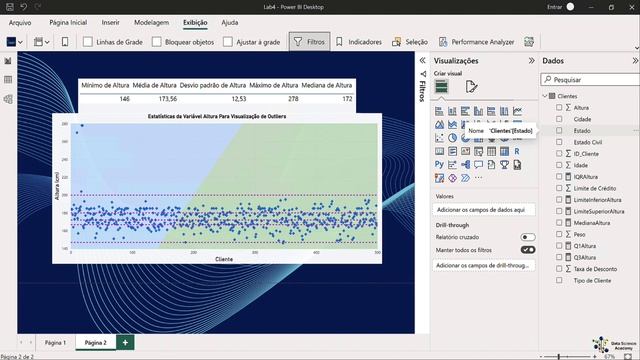Click the zoom slider in status bar

[567, 357]
